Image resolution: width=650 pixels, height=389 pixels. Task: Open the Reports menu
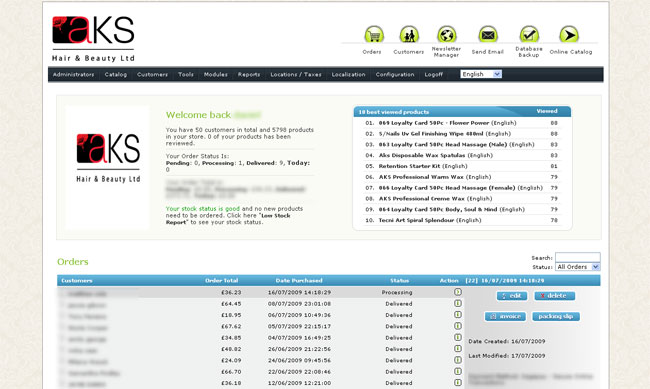tap(249, 75)
